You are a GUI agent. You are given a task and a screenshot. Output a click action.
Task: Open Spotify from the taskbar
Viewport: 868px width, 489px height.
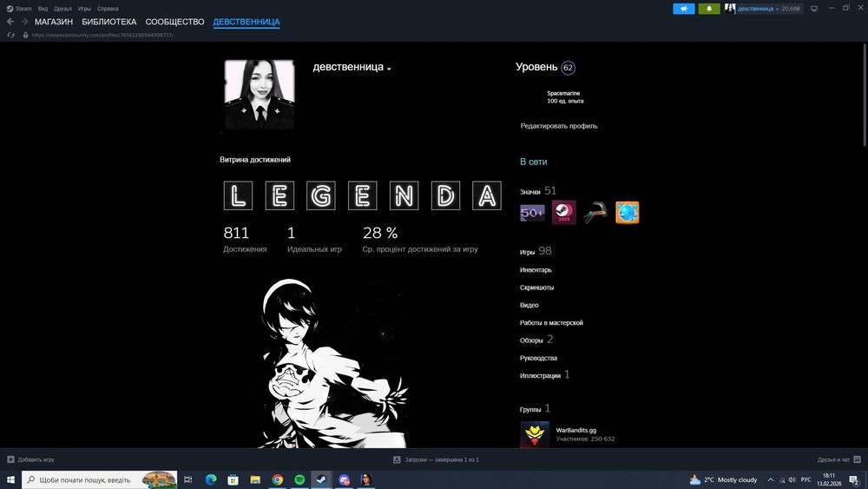[299, 479]
